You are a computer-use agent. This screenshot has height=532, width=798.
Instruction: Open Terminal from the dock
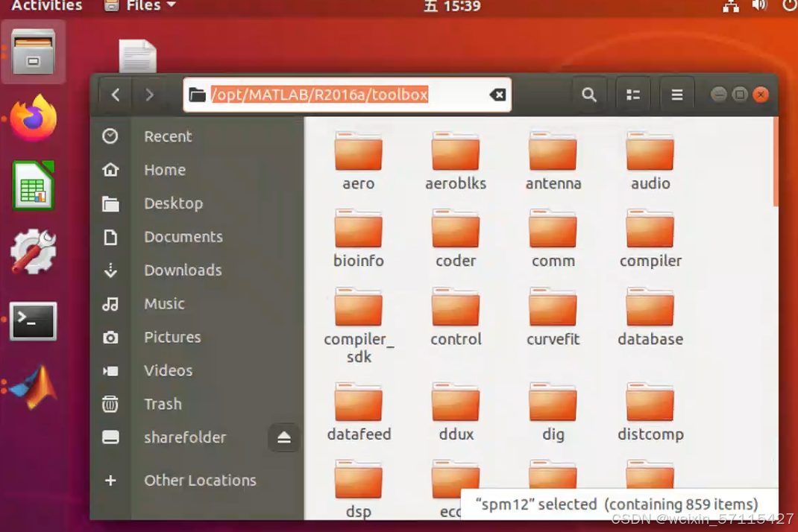pos(33,321)
